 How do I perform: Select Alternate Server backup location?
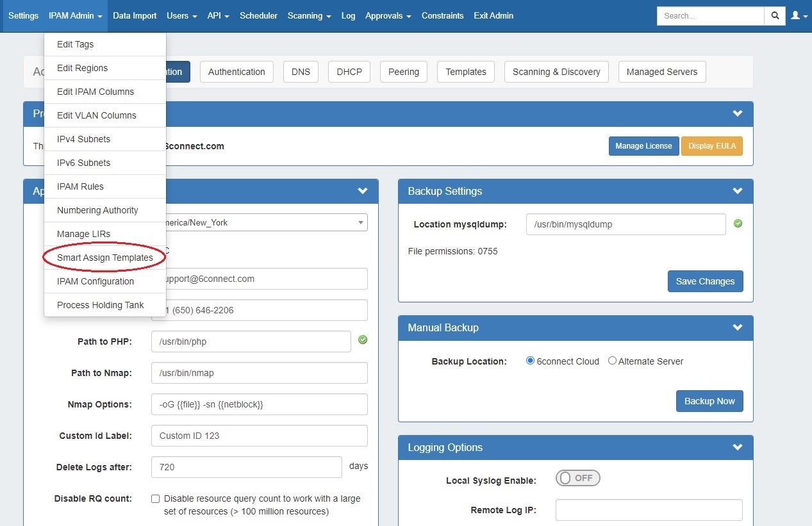[x=612, y=361]
